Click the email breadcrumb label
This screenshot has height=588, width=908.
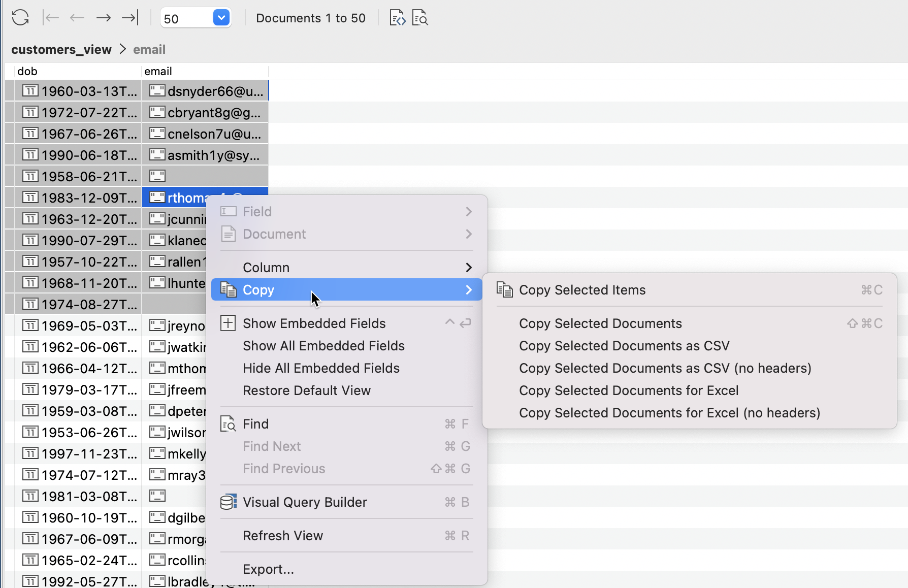click(149, 49)
